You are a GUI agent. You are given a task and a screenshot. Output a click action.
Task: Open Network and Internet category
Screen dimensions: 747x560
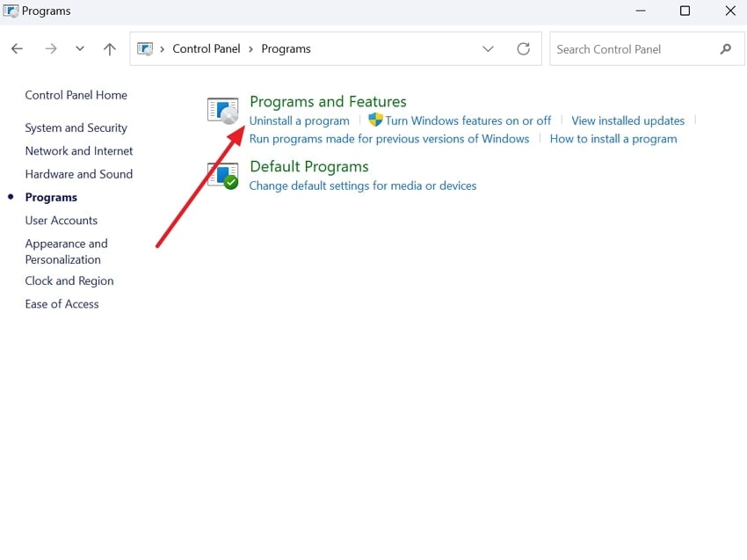coord(78,150)
